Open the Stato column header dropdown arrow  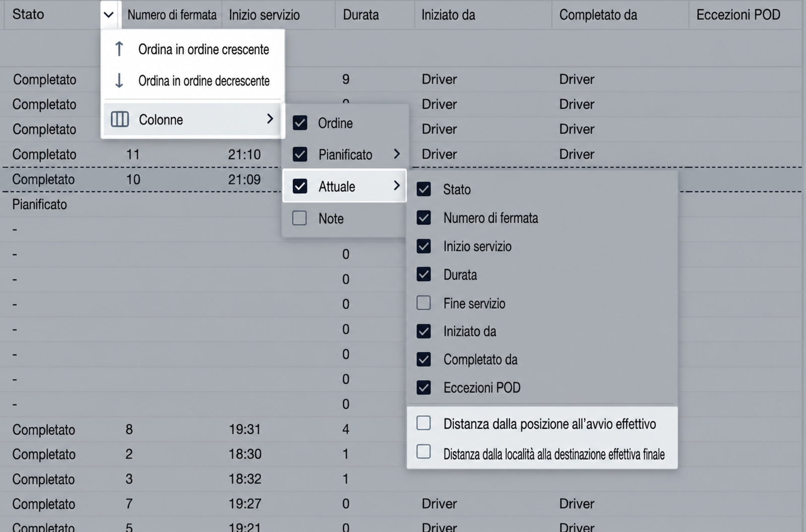(x=108, y=15)
